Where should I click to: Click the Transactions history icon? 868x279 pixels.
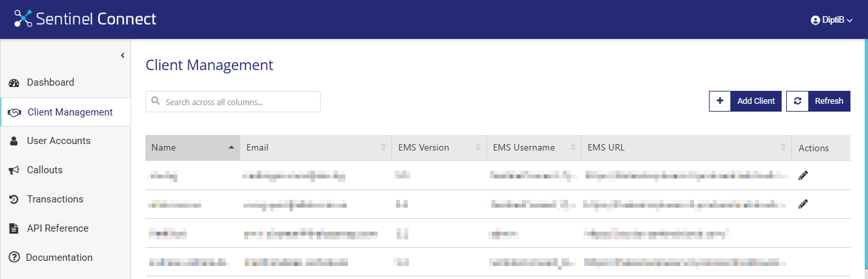click(x=14, y=199)
